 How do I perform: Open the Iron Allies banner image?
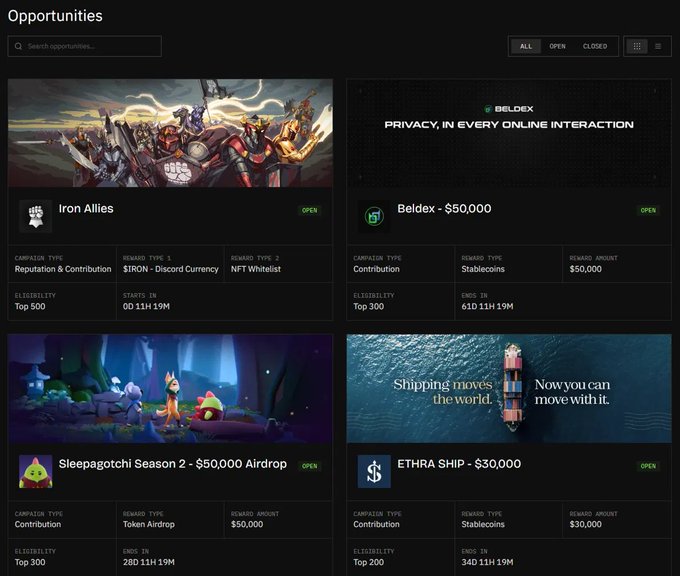pos(170,133)
